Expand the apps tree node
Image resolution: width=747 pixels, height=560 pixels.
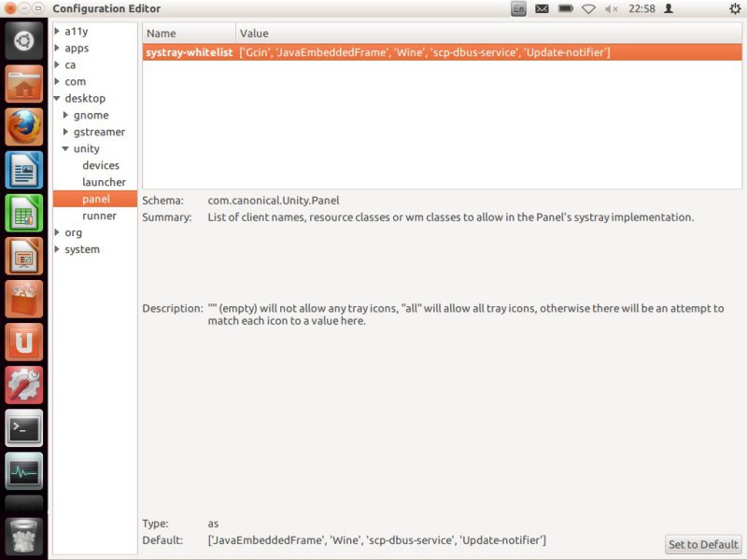[58, 48]
